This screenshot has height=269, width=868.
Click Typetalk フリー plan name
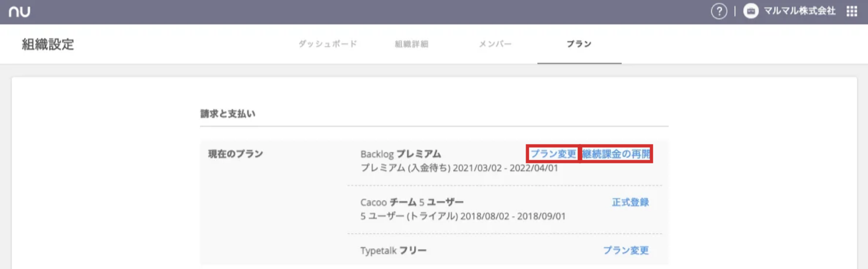(393, 250)
